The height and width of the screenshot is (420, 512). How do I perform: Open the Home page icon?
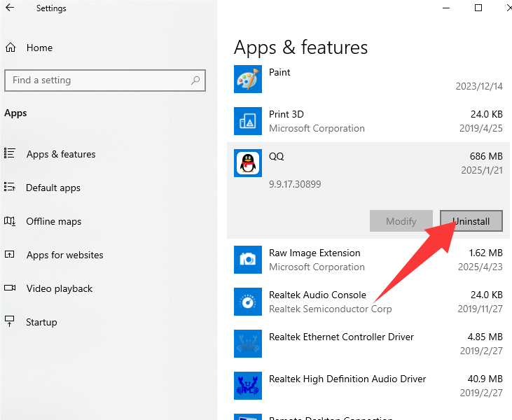pos(11,48)
